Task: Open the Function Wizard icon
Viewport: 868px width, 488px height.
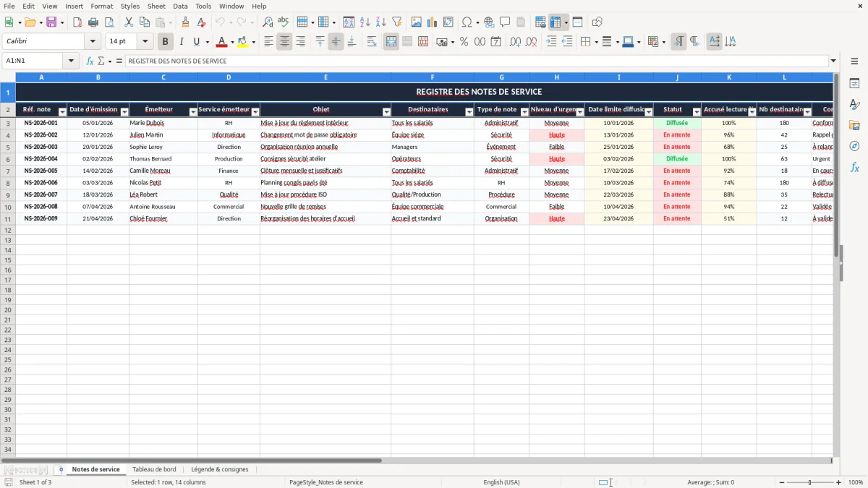Action: 90,61
